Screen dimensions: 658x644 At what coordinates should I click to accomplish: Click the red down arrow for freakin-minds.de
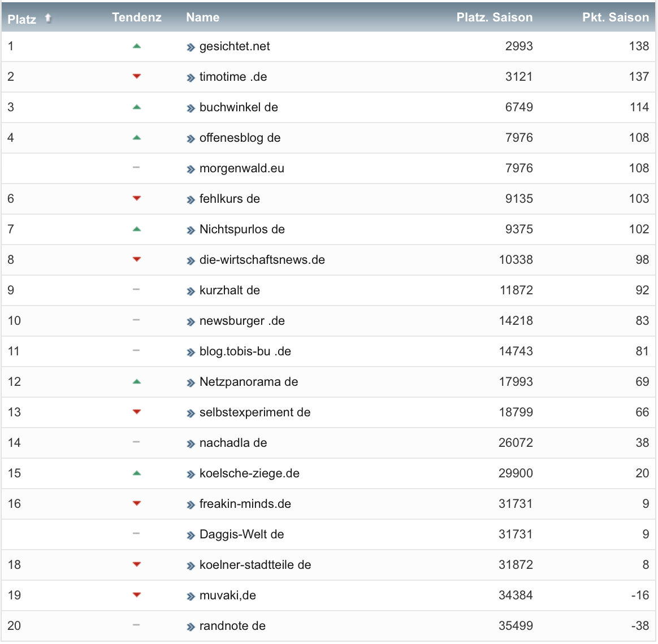[136, 503]
